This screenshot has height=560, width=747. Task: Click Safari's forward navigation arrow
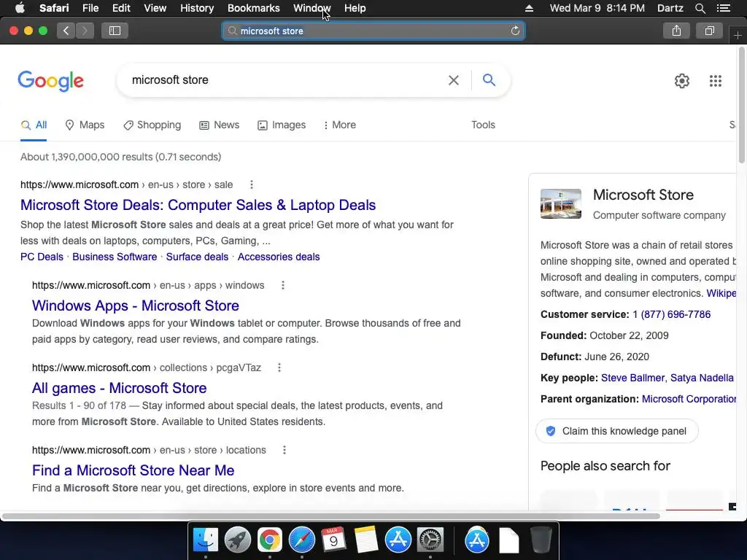point(85,31)
